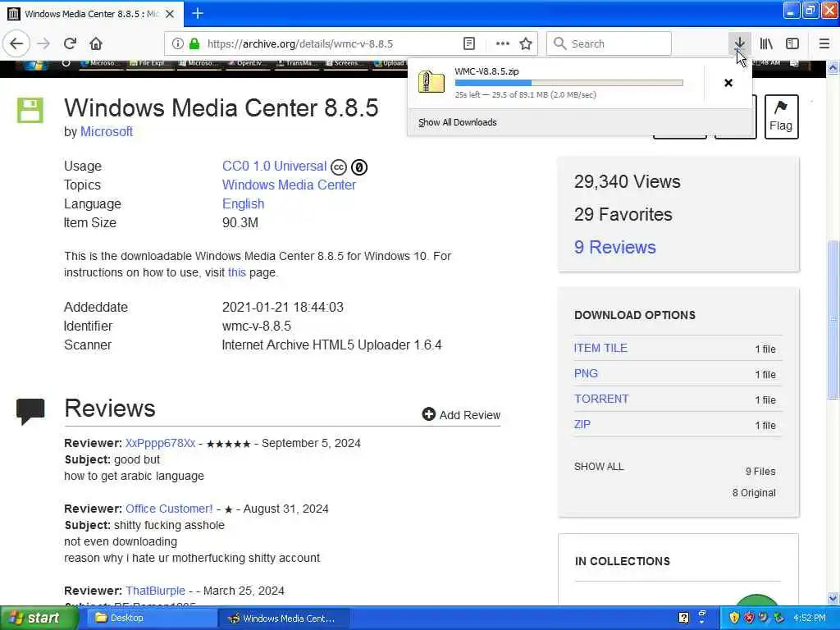The width and height of the screenshot is (840, 630).
Task: Click the page vertical scrollbar thumb
Action: [833, 319]
